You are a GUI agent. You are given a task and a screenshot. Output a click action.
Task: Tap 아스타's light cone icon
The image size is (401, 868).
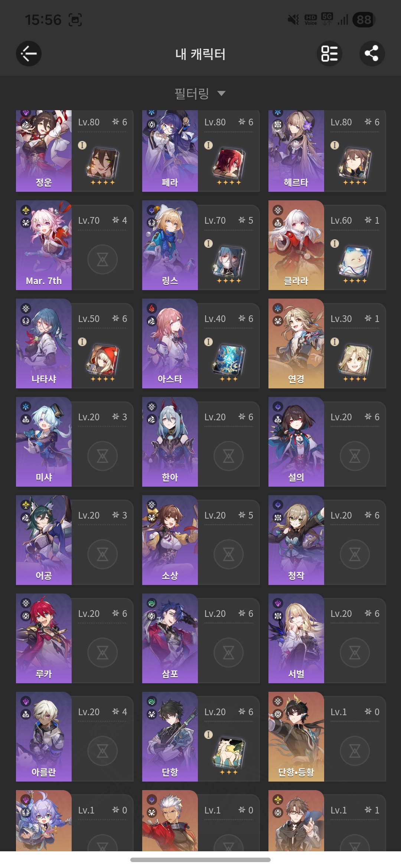pyautogui.click(x=229, y=361)
